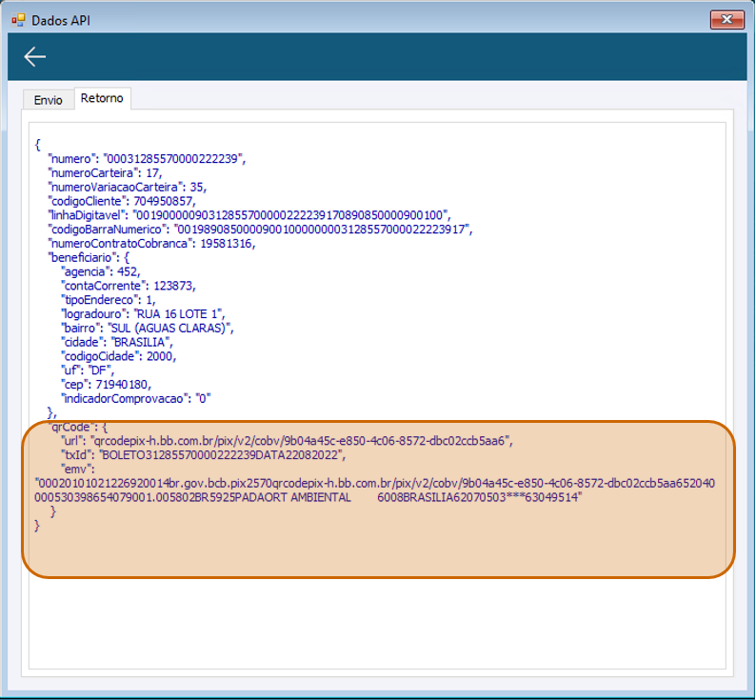The image size is (756, 700).
Task: Click the txId BOLETO line
Action: [203, 455]
